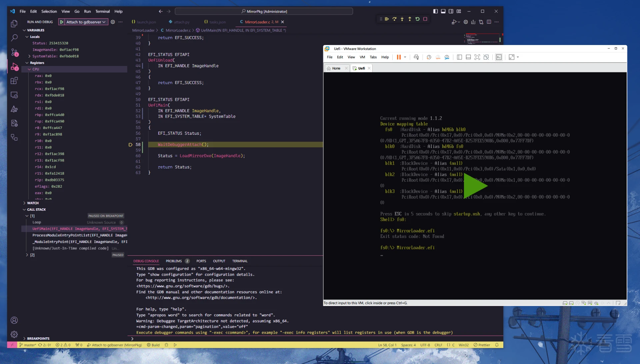Click the Build button in status bar
This screenshot has height=364, width=640.
point(153,345)
